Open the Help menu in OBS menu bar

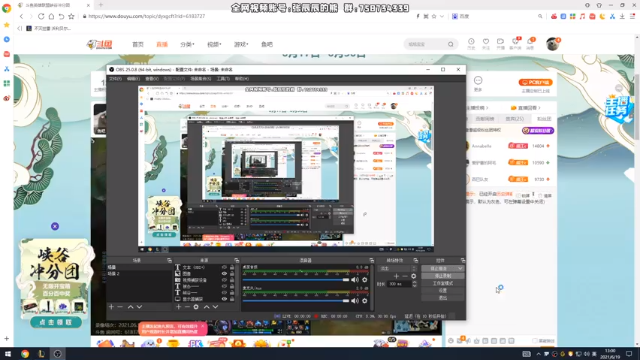pyautogui.click(x=242, y=79)
